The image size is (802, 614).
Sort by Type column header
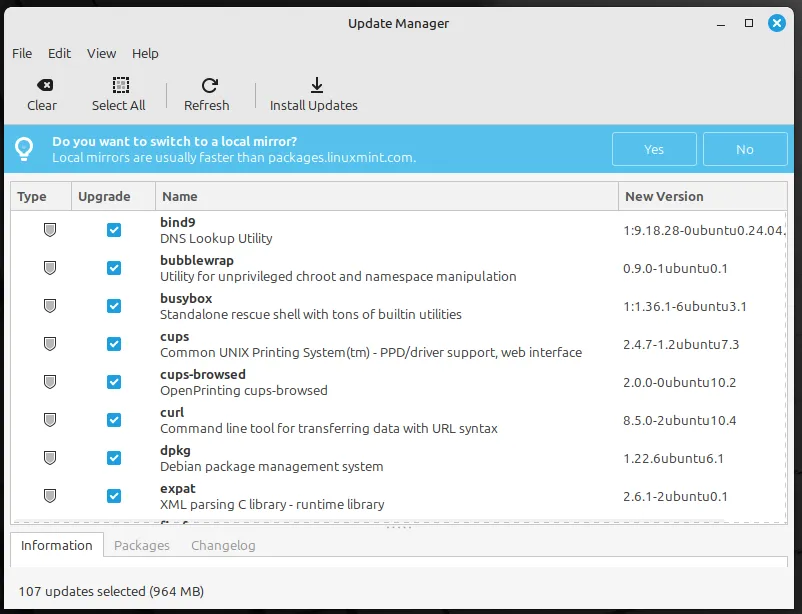click(40, 197)
